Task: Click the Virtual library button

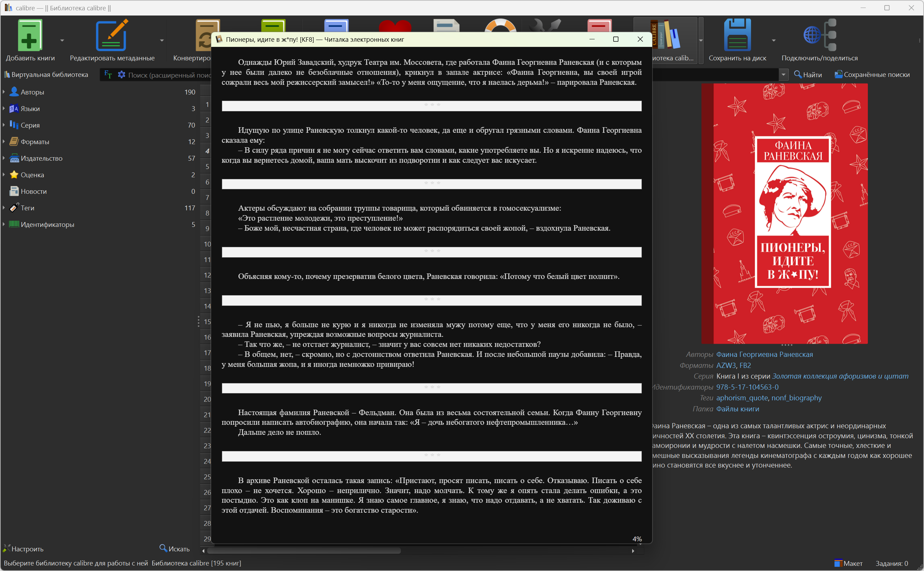Action: pyautogui.click(x=46, y=74)
